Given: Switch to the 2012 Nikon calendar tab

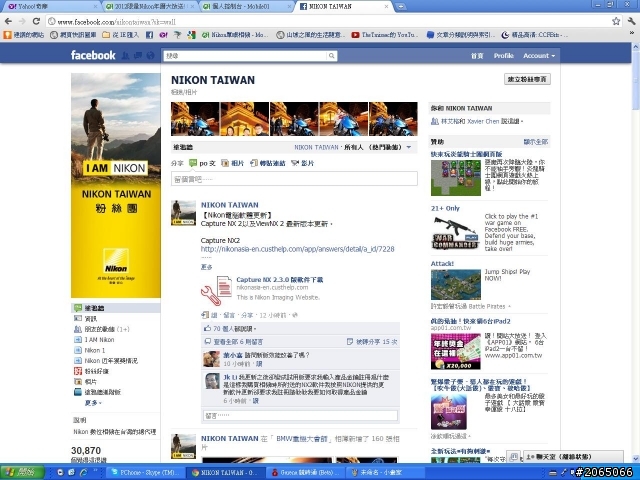Looking at the screenshot, I should point(149,7).
